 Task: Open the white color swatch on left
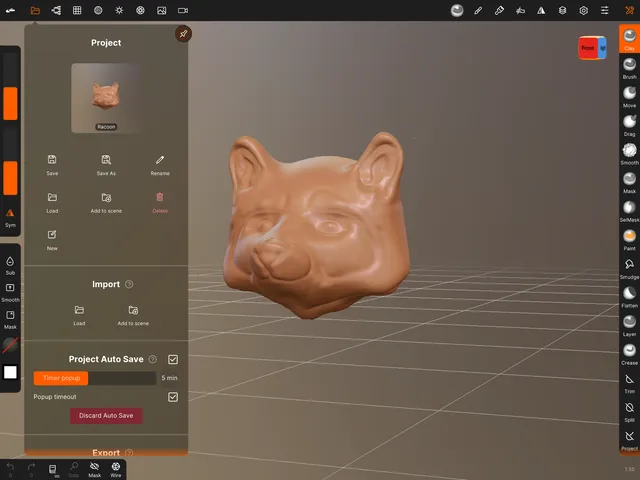10,372
